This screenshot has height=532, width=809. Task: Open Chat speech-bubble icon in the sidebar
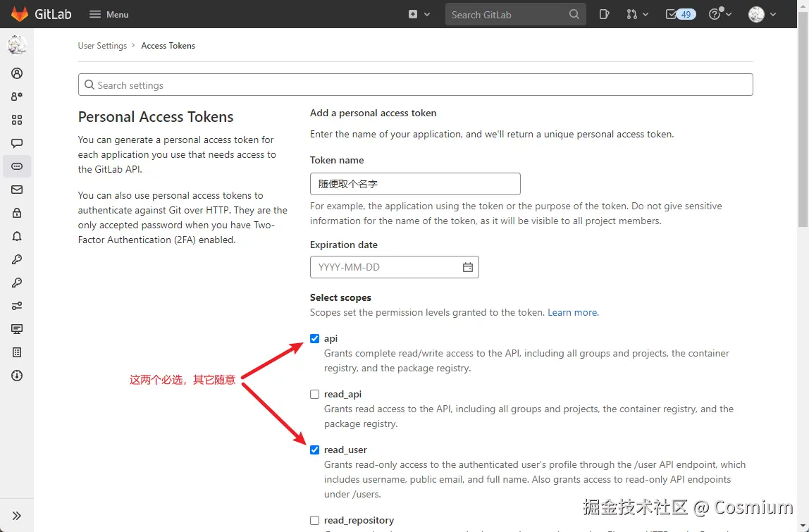(x=17, y=143)
